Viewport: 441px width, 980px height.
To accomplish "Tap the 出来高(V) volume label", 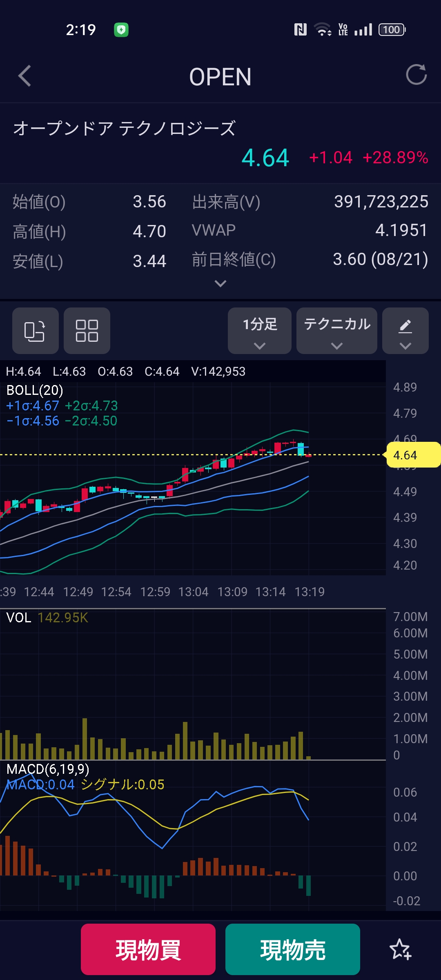I will point(226,202).
